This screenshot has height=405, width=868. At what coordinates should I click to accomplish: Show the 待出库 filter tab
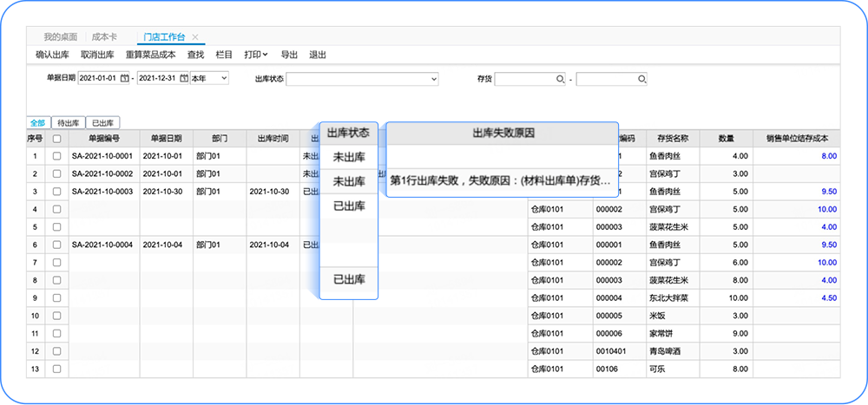coord(69,123)
